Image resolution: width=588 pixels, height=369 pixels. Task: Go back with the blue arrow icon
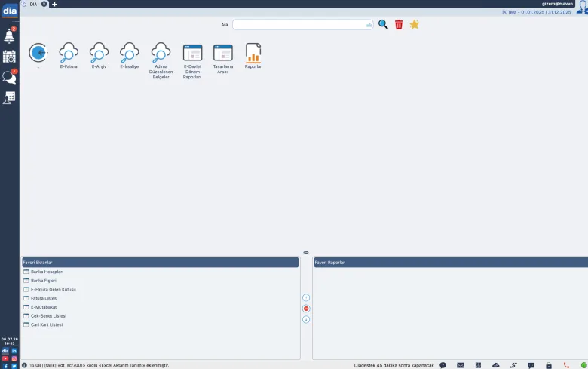tap(38, 53)
